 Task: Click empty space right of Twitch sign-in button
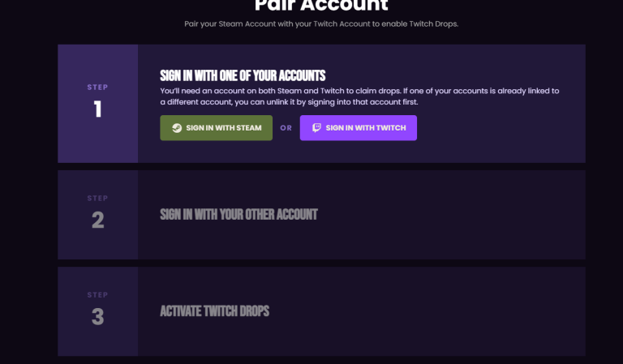click(495, 128)
